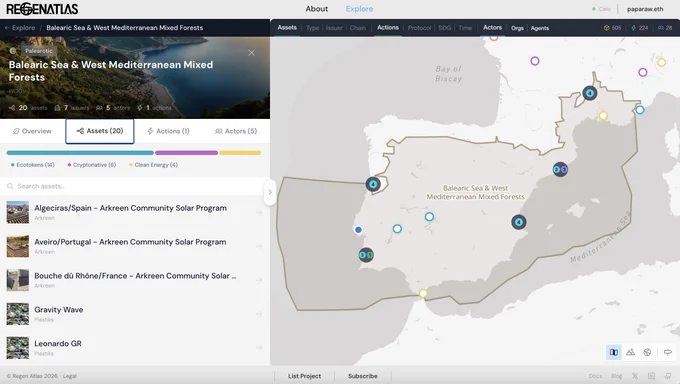Image resolution: width=680 pixels, height=384 pixels.
Task: Click the globe icon next to Palearctic
Action: [x=13, y=51]
